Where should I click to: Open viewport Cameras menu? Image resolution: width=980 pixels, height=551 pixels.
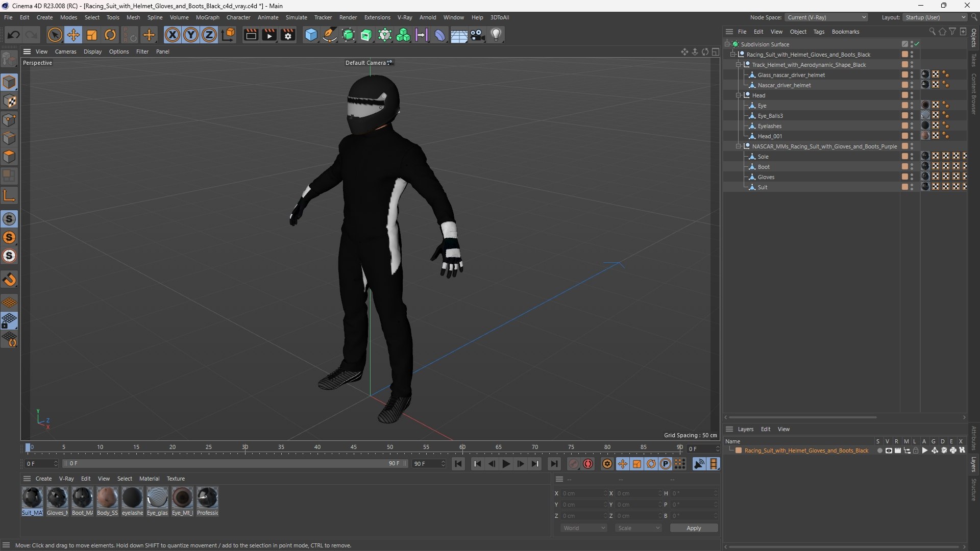[65, 52]
